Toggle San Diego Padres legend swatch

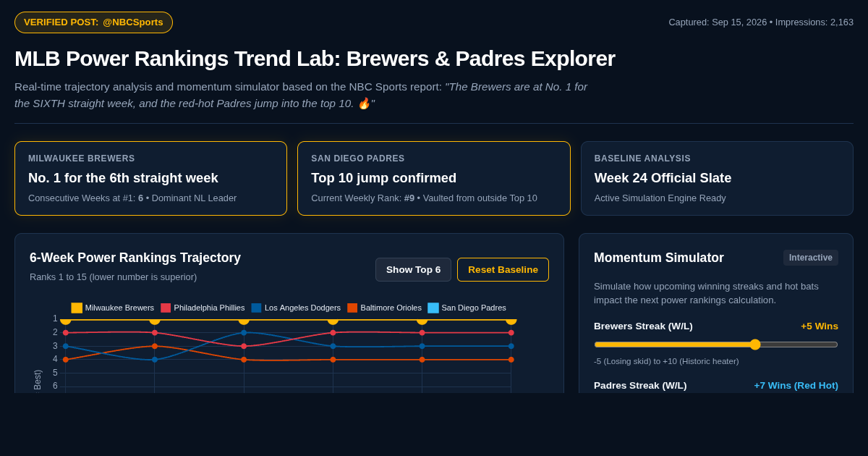coord(433,308)
